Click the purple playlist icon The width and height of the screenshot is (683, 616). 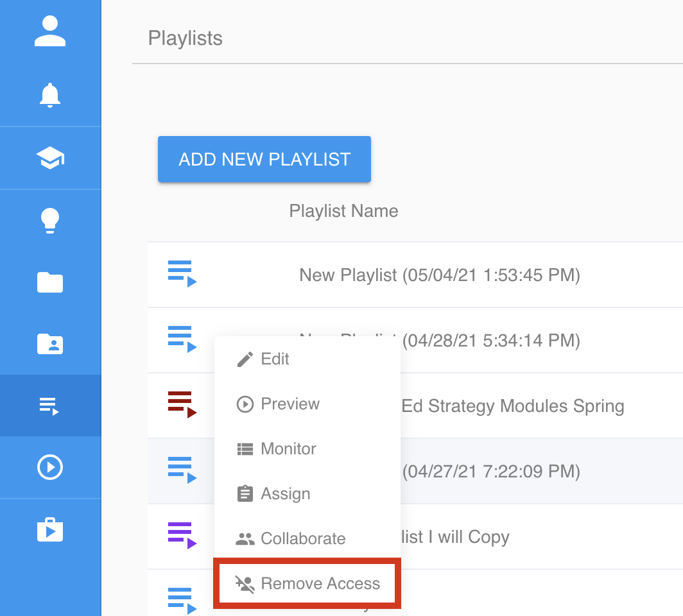click(182, 535)
